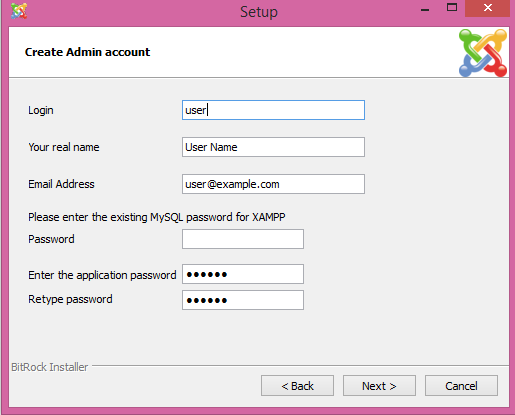Close the Setup installer window

click(x=487, y=8)
